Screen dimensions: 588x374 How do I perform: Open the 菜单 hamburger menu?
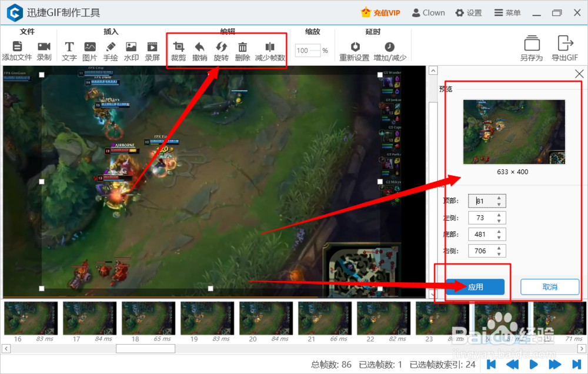[x=507, y=13]
